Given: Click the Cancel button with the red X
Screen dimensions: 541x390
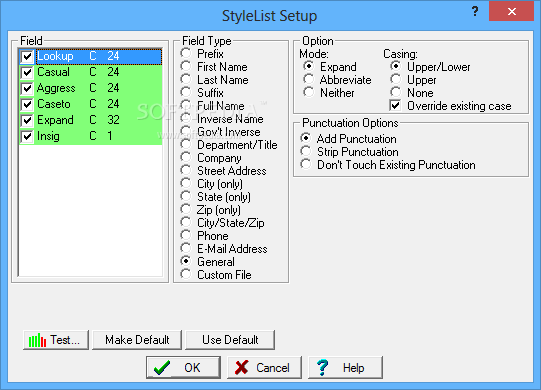Looking at the screenshot, I should point(264,368).
